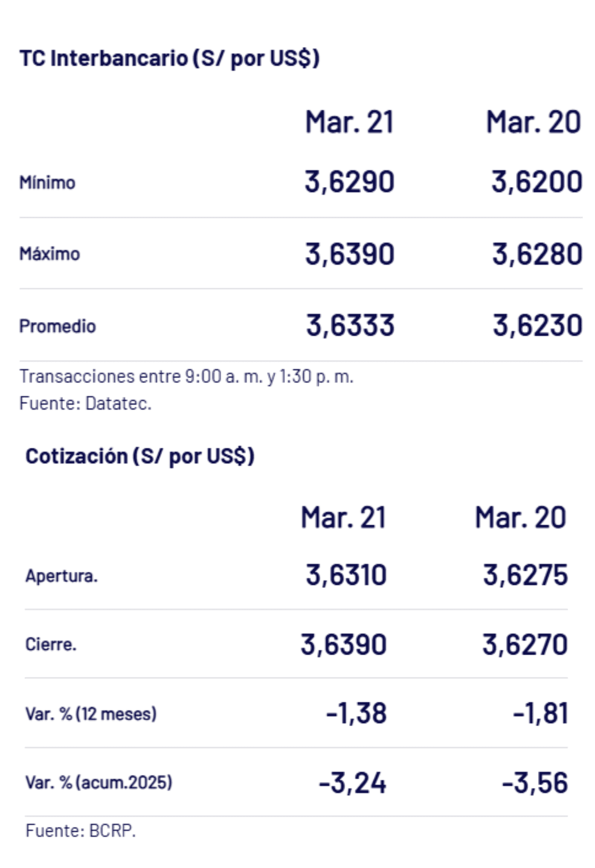
Task: Click the Mínimo value 3,6290
Action: click(349, 182)
